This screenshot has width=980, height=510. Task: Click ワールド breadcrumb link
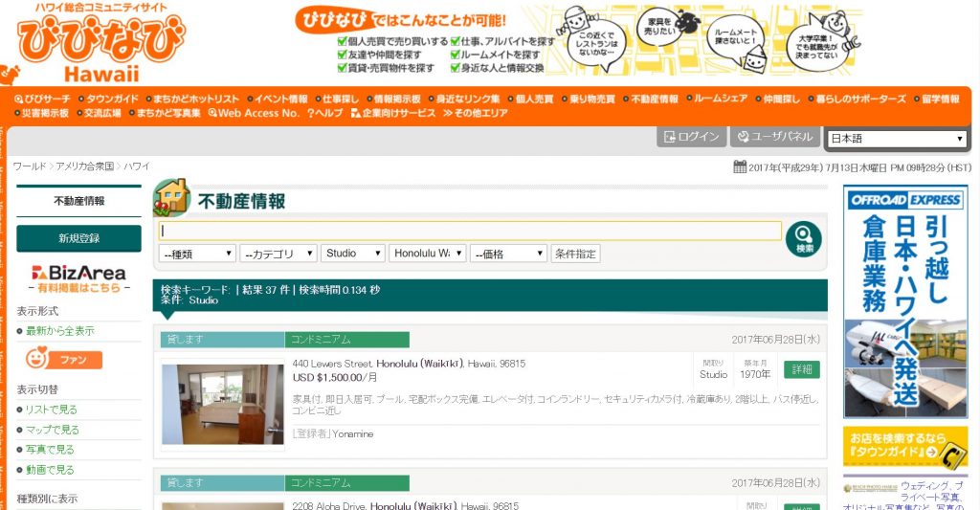pyautogui.click(x=30, y=166)
